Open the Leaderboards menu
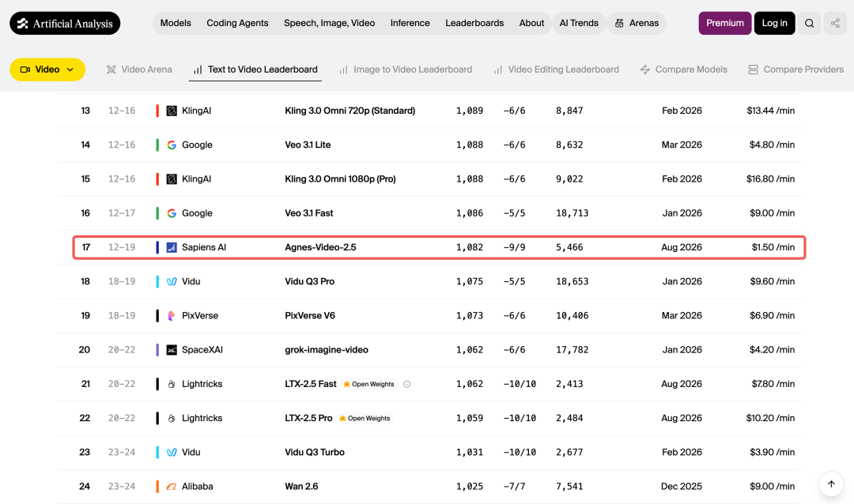The image size is (854, 504). [x=474, y=23]
